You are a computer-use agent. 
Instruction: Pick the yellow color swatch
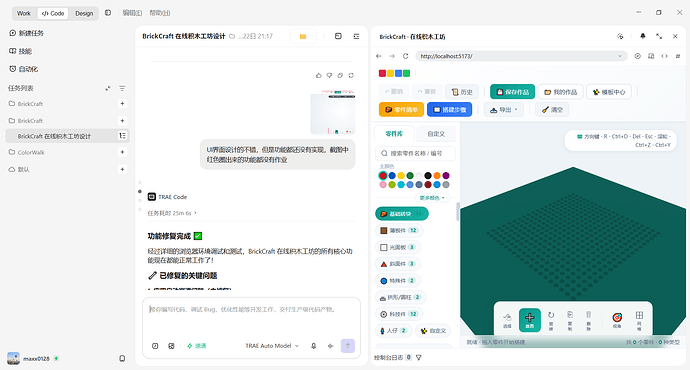click(401, 176)
